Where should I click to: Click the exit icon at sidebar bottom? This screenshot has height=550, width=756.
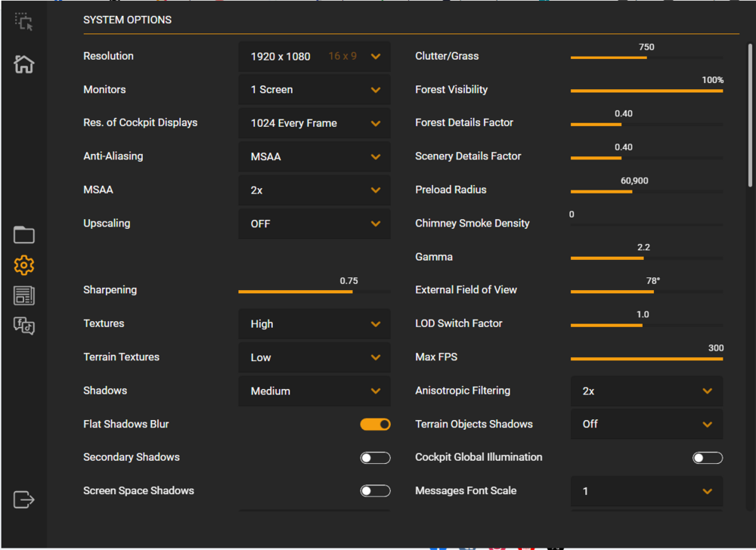click(x=24, y=499)
